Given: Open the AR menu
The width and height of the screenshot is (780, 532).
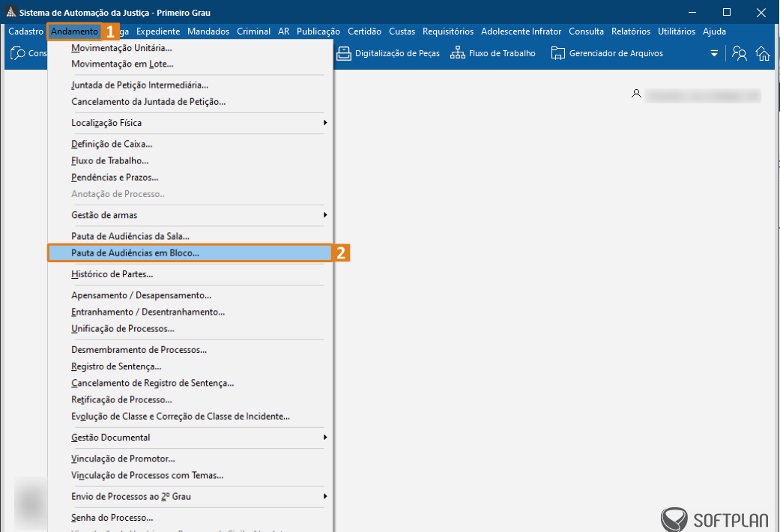Looking at the screenshot, I should (x=283, y=31).
